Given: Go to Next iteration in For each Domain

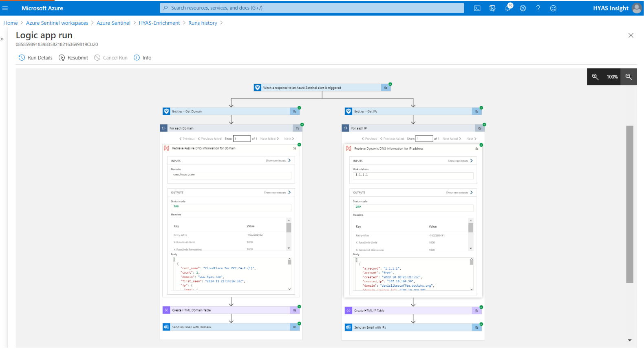Looking at the screenshot, I should pos(289,139).
